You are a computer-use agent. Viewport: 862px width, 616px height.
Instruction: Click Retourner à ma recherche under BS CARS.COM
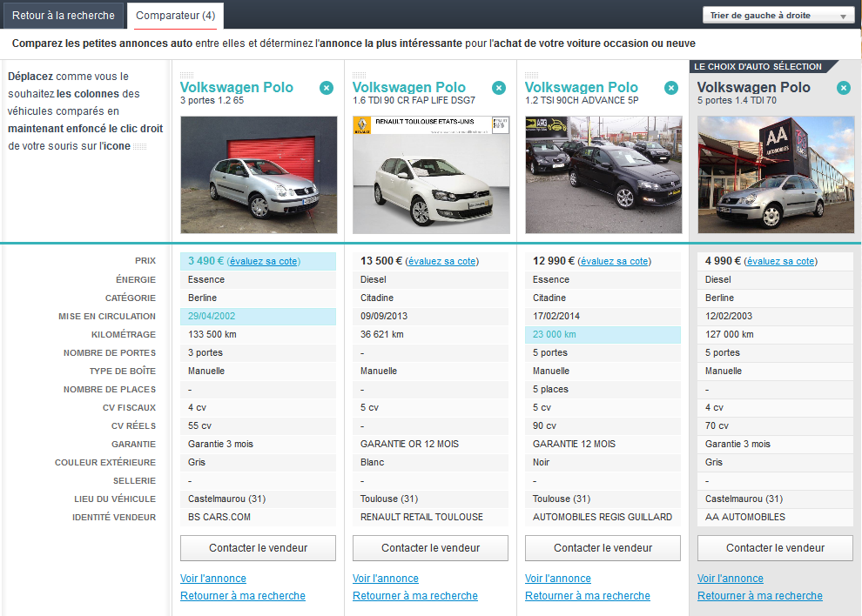point(243,596)
